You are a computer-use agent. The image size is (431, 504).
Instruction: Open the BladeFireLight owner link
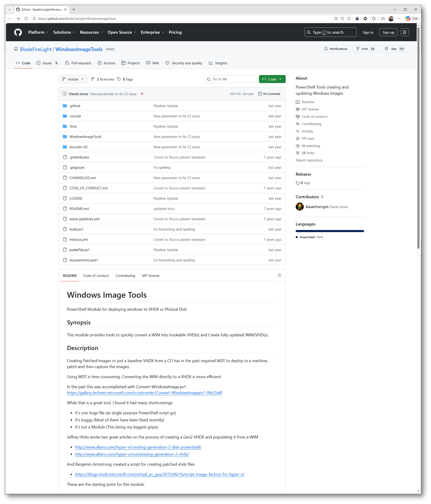point(36,49)
